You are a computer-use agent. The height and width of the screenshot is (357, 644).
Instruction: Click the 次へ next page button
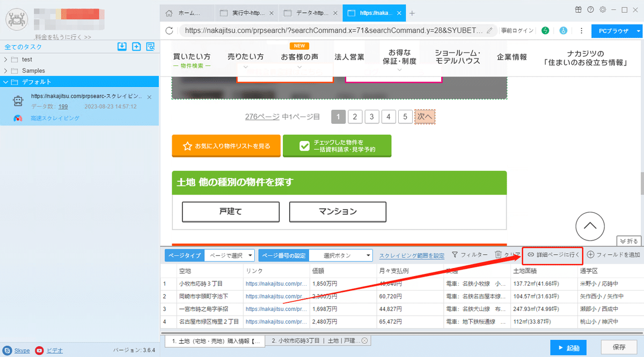coord(425,116)
